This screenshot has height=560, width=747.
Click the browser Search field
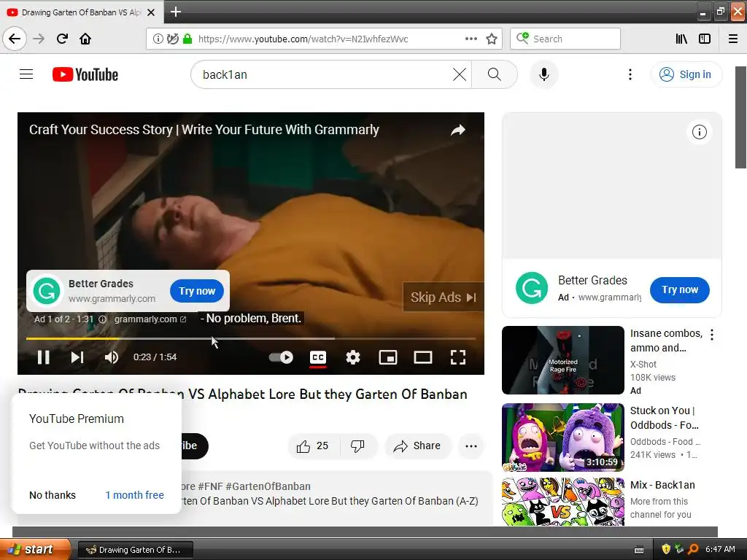coord(565,39)
